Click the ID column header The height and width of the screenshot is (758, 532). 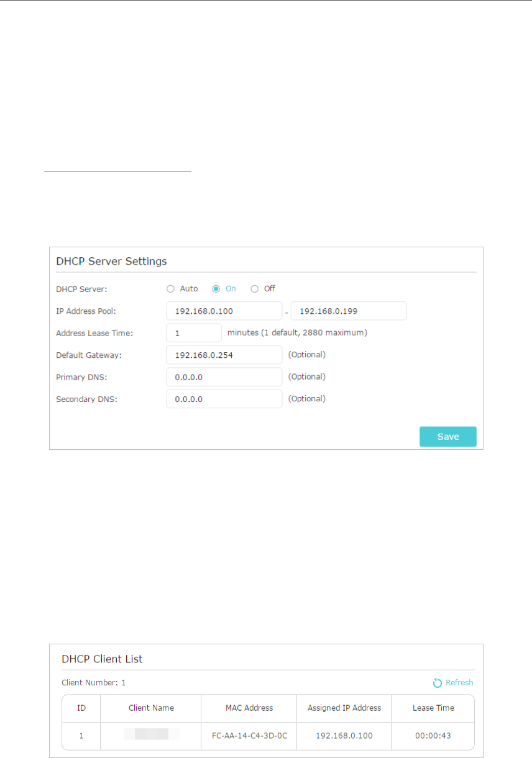81,708
